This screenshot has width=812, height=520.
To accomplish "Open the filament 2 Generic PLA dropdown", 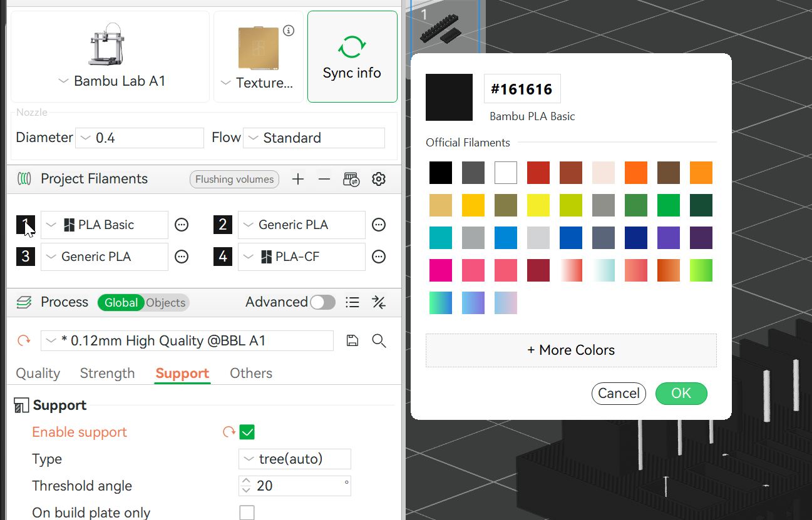I will (x=302, y=225).
